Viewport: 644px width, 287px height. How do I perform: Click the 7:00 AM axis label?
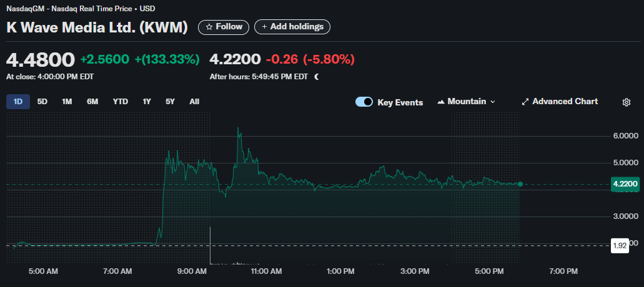[x=119, y=271]
